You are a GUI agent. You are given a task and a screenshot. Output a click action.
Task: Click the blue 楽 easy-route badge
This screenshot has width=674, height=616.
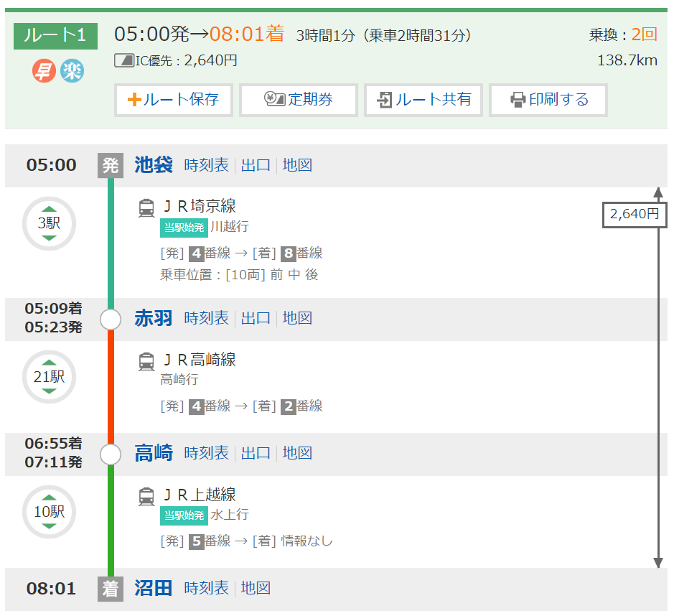[x=72, y=71]
